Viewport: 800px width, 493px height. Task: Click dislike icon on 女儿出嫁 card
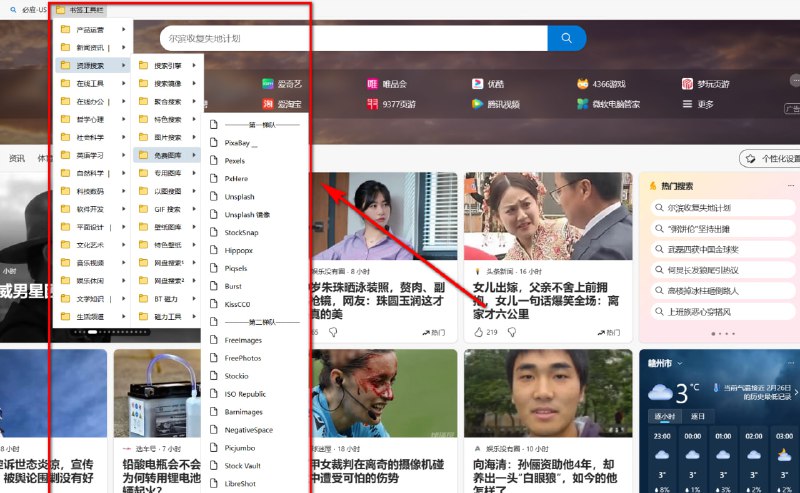click(512, 332)
